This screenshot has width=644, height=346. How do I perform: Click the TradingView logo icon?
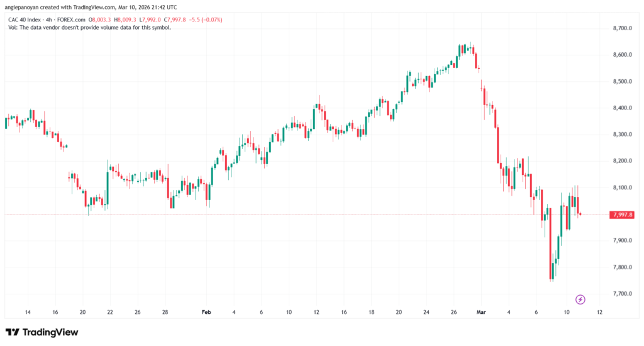tap(12, 332)
